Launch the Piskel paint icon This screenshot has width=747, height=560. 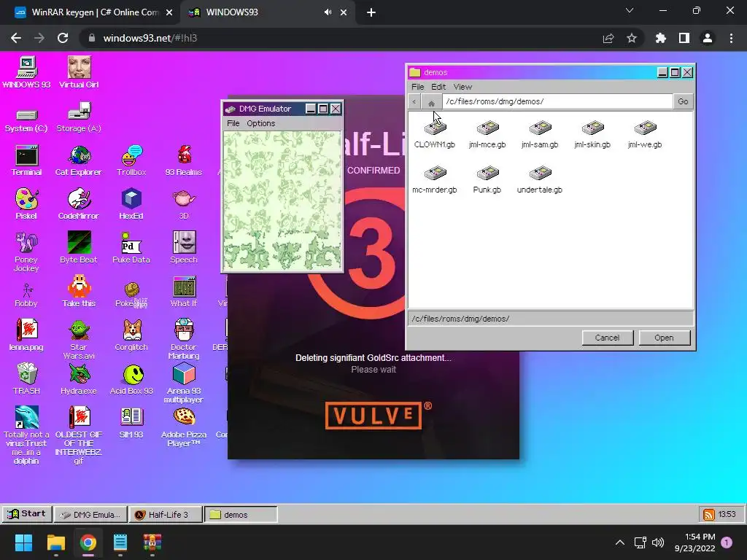click(x=26, y=204)
